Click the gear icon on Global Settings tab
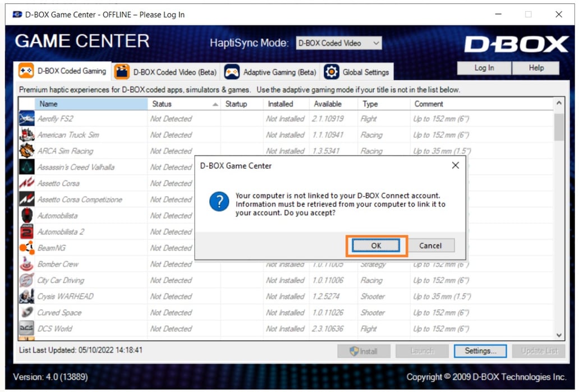This screenshot has height=392, width=579. tap(332, 72)
